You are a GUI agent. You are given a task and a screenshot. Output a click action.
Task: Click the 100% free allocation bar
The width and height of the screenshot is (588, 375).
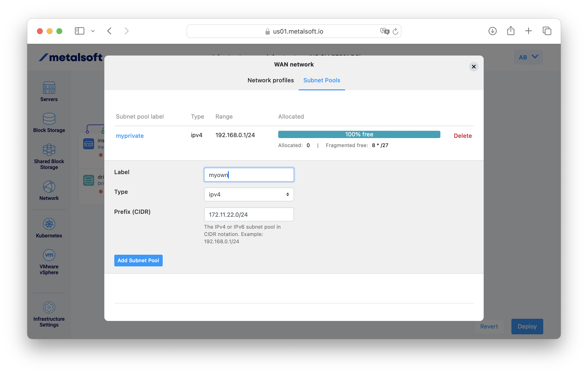click(x=359, y=134)
